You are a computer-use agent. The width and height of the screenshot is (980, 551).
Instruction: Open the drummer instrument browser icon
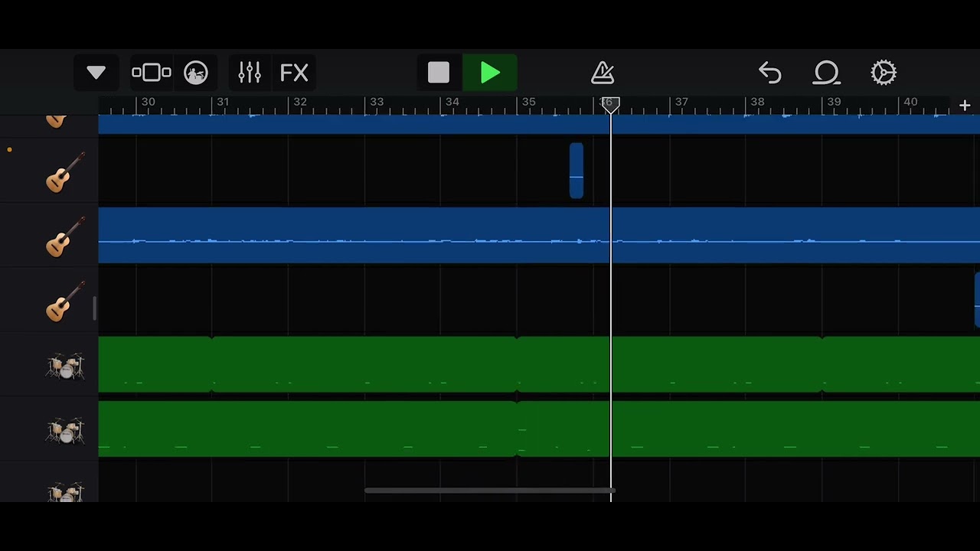click(196, 73)
